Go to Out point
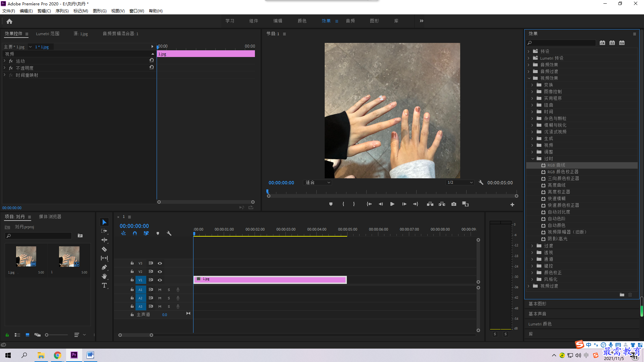Image resolution: width=644 pixels, height=362 pixels. coord(416,204)
